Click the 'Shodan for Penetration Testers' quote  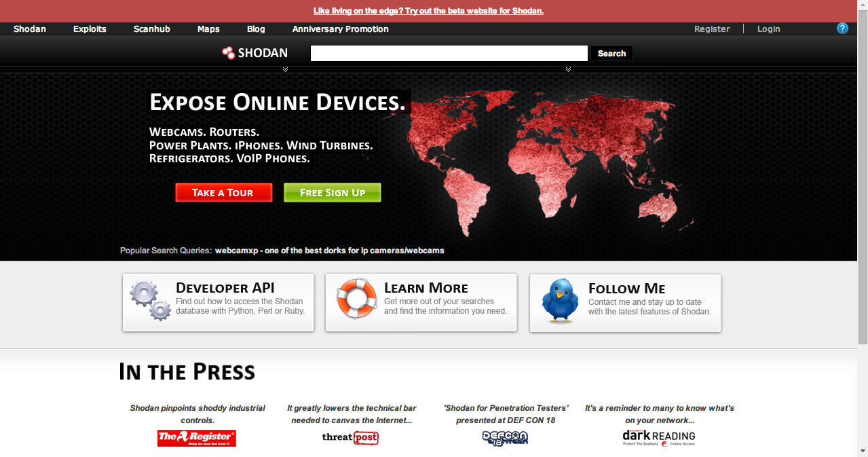point(506,414)
